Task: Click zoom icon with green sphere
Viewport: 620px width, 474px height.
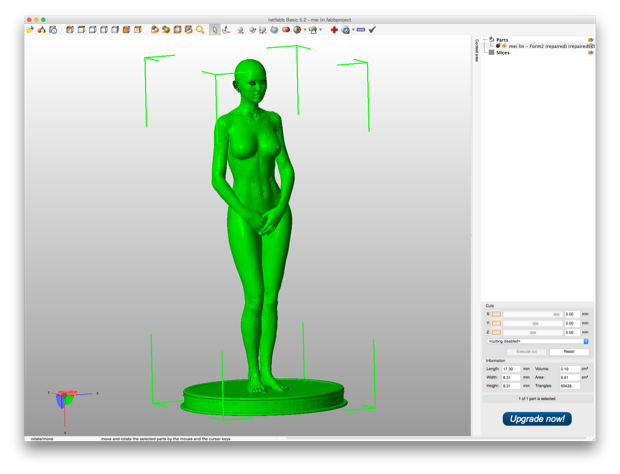Action: click(x=166, y=30)
